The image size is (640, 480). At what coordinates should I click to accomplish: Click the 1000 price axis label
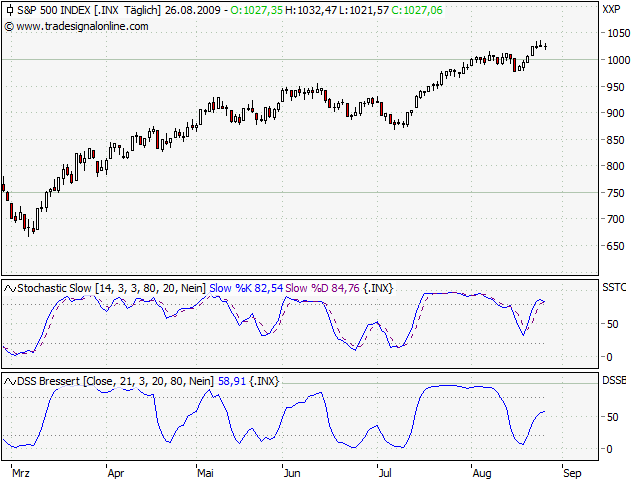[619, 60]
